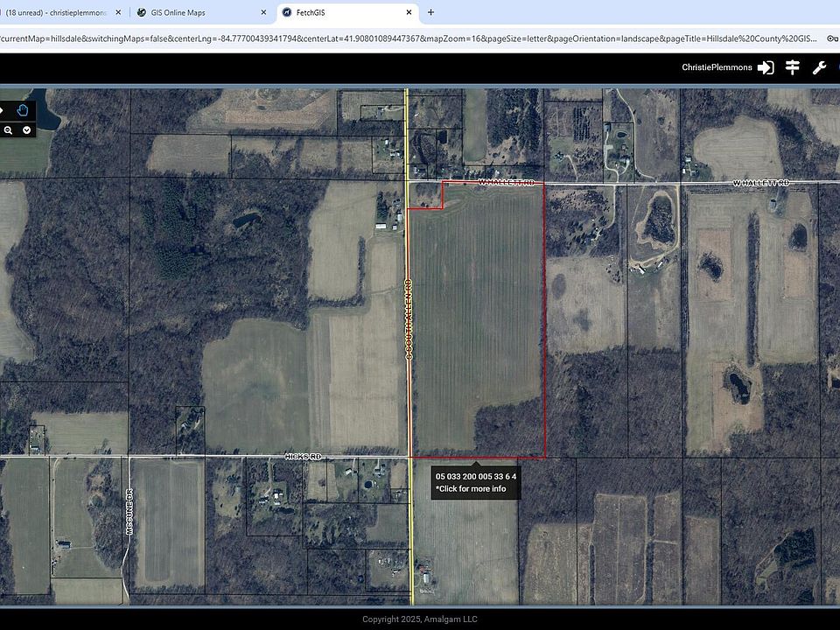Open the wrench tools icon
Screen dimensions: 840x630
pyautogui.click(x=820, y=67)
